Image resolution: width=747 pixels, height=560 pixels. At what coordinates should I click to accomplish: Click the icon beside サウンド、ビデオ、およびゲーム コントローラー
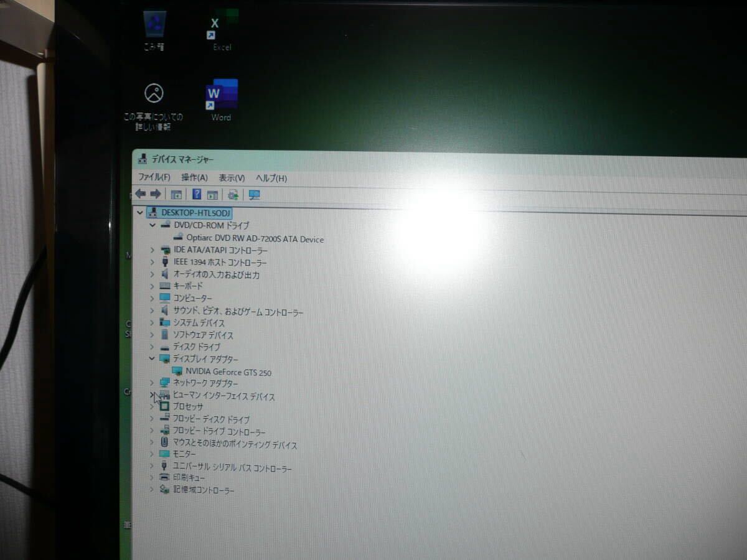point(165,310)
